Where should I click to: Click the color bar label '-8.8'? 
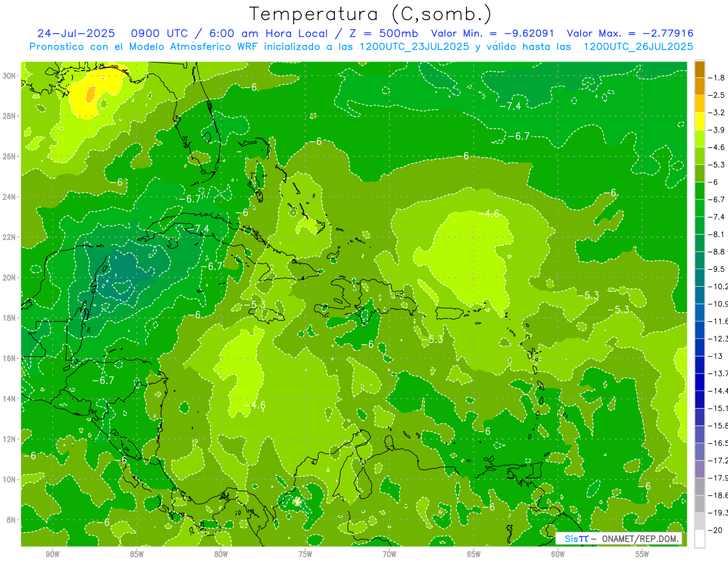(x=717, y=251)
